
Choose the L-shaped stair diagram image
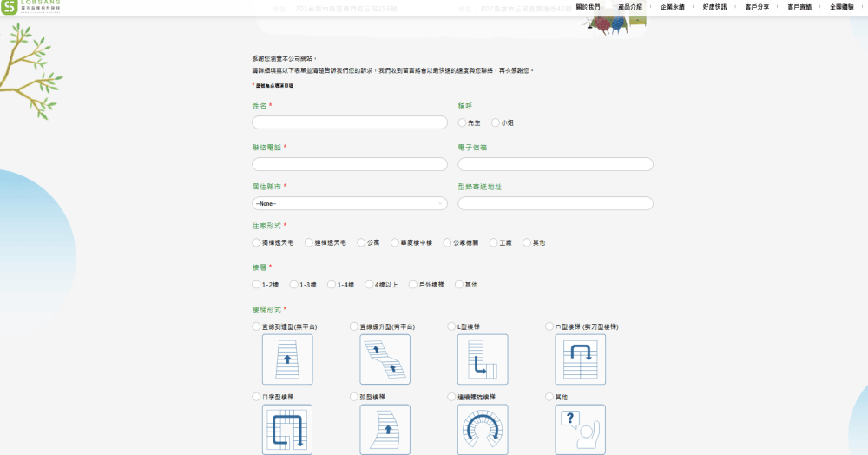(482, 359)
